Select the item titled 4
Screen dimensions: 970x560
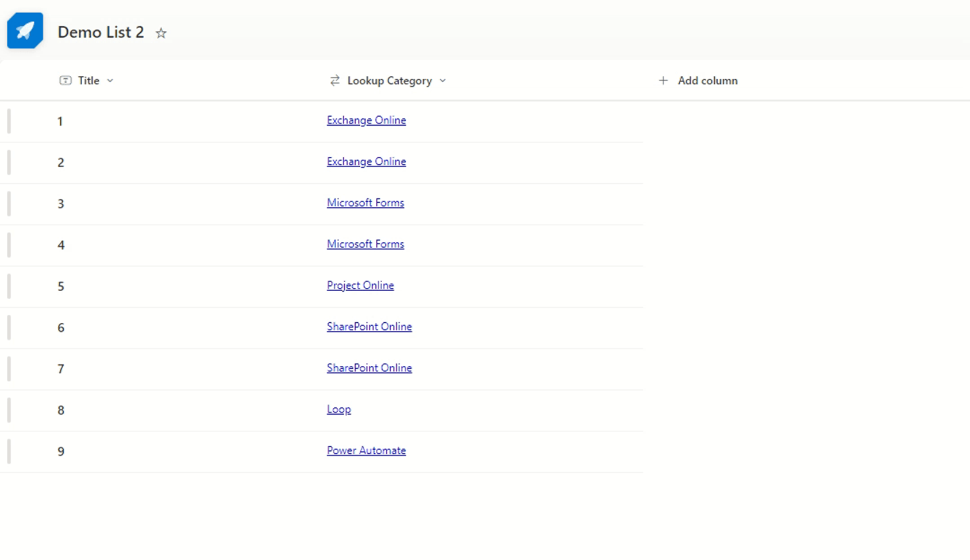coord(61,245)
